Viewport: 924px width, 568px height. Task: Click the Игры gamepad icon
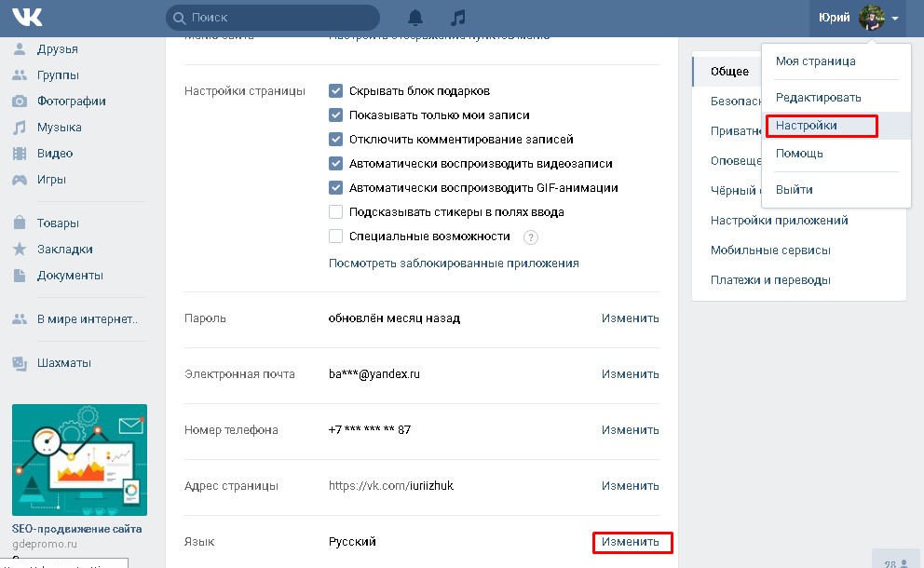(x=20, y=180)
